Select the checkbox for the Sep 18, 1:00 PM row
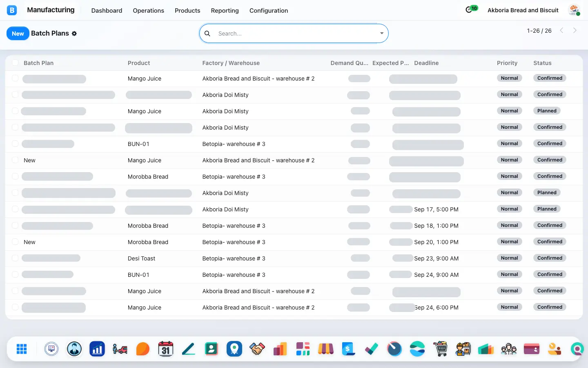Viewport: 588px width, 368px height. [x=15, y=225]
